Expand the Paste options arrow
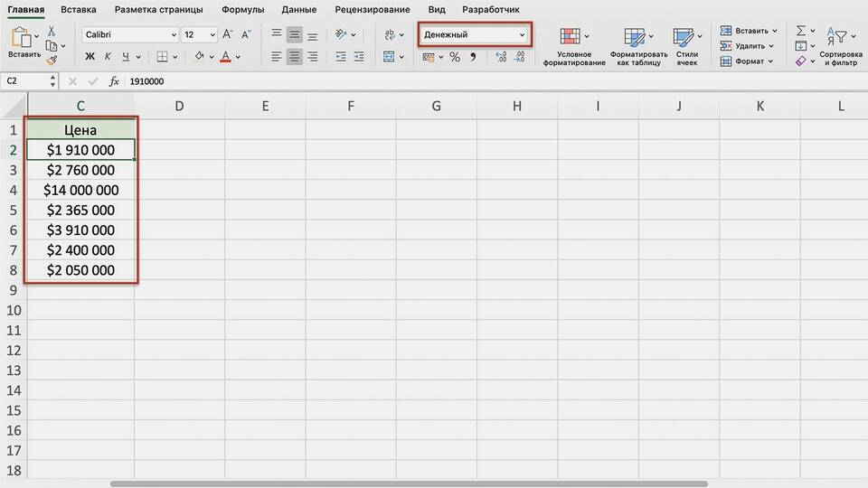 pyautogui.click(x=36, y=36)
